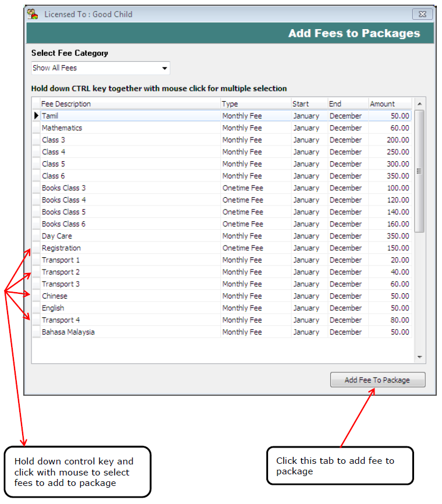Select the Tamil fee row
The image size is (442, 504).
click(x=130, y=116)
